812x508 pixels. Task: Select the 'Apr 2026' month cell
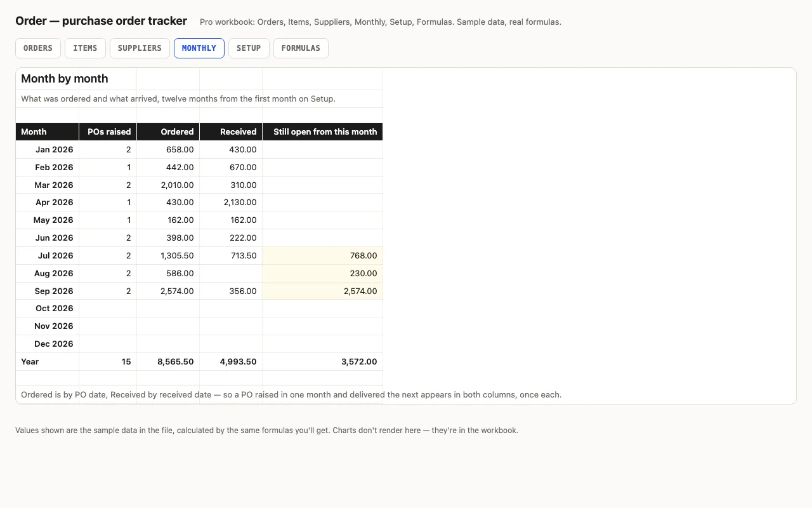(x=48, y=202)
